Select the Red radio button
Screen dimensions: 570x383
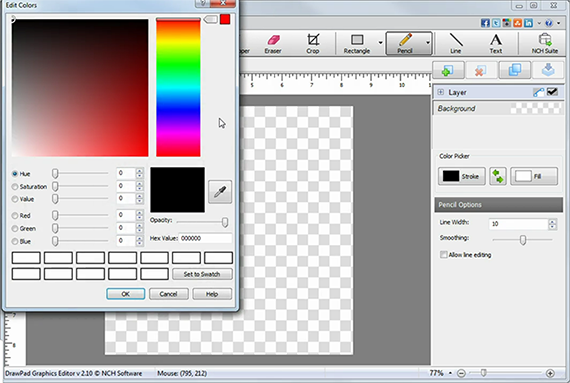click(15, 215)
